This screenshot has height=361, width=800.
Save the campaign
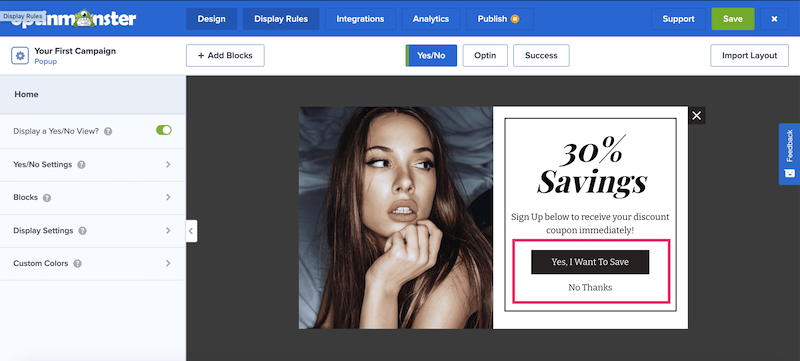click(733, 19)
